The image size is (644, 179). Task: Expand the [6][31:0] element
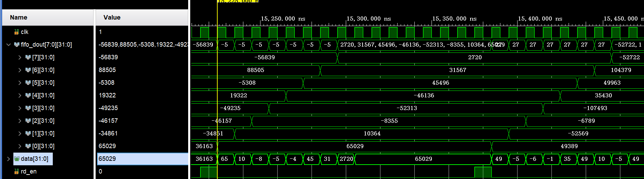tap(20, 70)
